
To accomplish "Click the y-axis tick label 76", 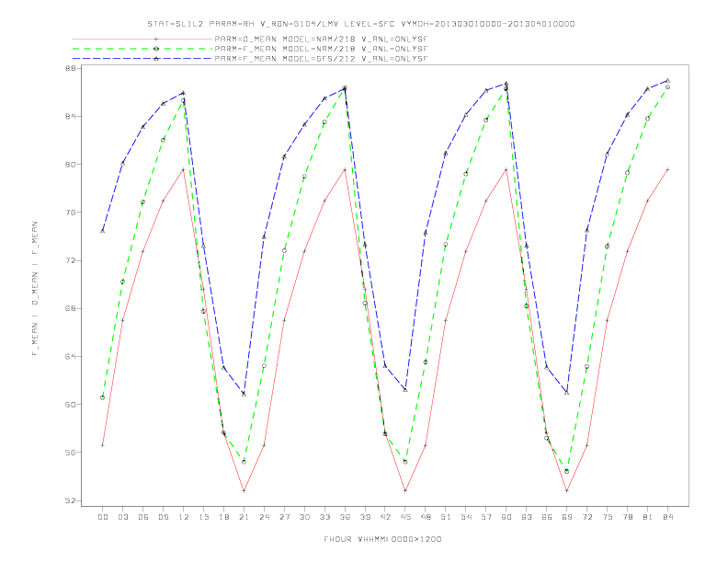I will [x=72, y=213].
